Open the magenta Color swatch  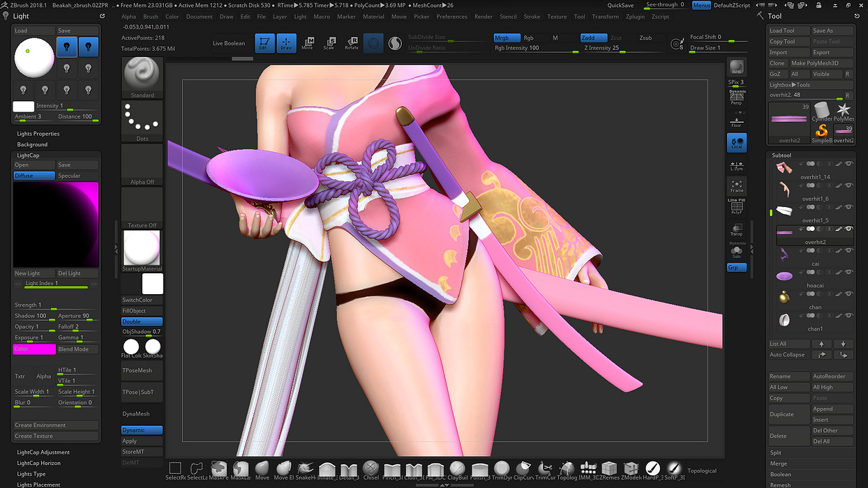click(34, 349)
